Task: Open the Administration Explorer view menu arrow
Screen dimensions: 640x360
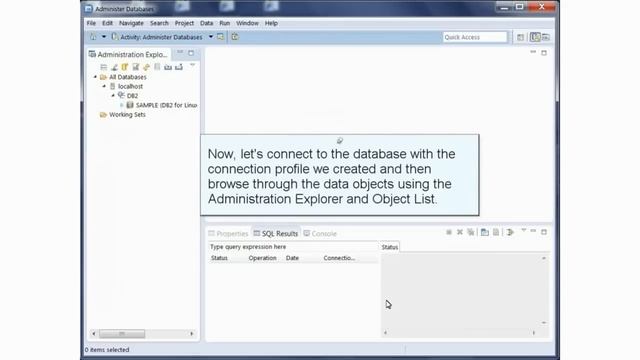Action: (x=192, y=65)
